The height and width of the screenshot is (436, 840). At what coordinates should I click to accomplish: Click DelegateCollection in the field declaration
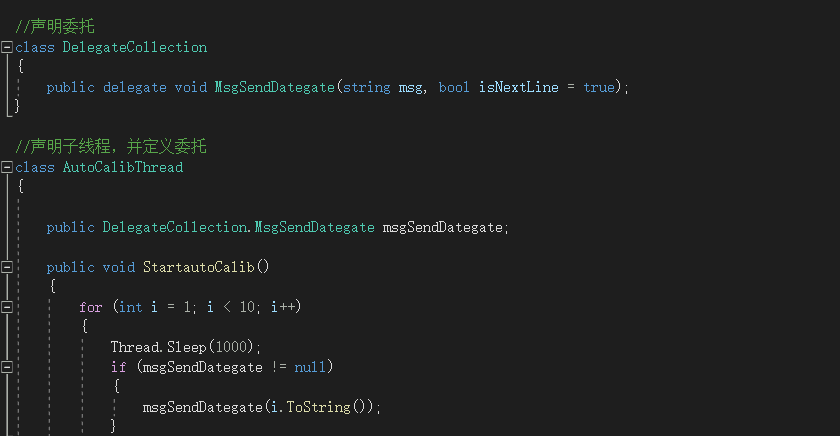click(174, 227)
